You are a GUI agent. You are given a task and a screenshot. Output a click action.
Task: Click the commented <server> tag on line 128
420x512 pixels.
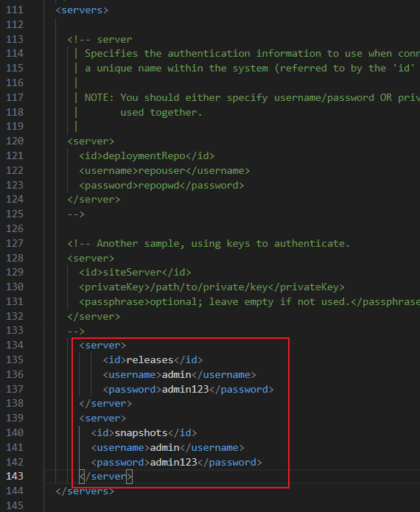(x=91, y=259)
